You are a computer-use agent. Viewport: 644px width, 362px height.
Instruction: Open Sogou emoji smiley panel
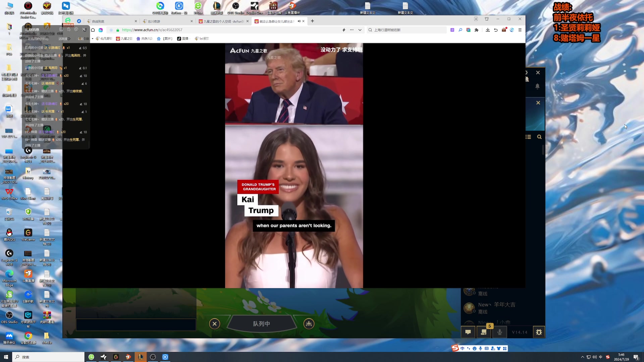475,349
